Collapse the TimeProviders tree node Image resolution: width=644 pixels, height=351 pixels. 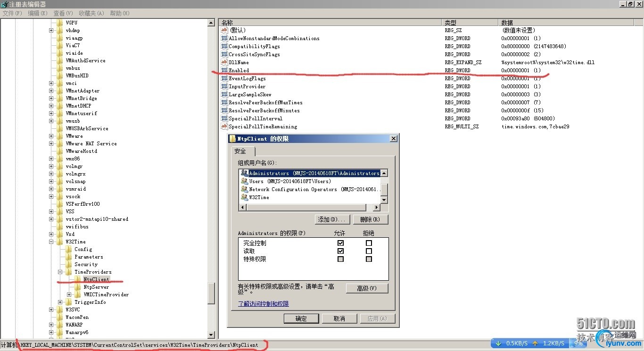point(60,272)
